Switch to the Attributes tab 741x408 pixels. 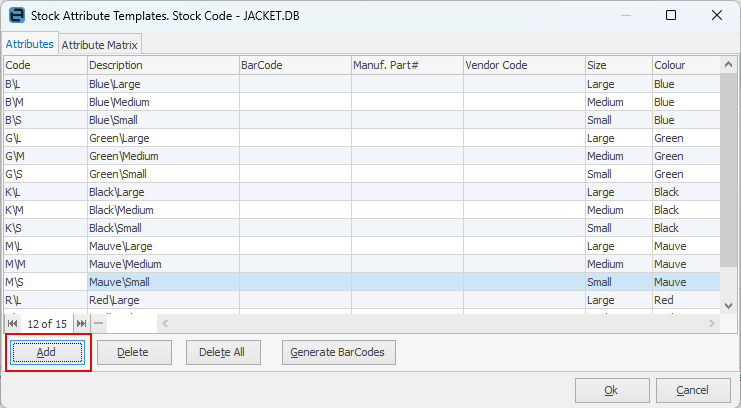(30, 44)
